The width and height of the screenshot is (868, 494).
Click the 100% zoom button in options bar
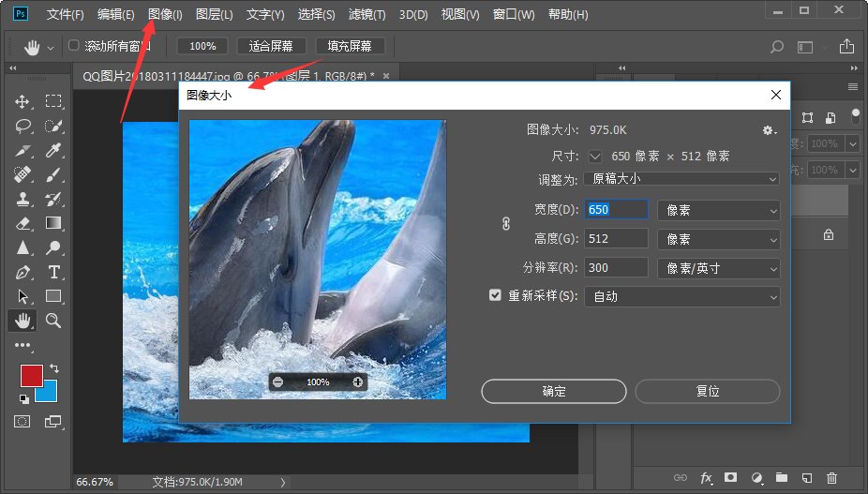[202, 46]
